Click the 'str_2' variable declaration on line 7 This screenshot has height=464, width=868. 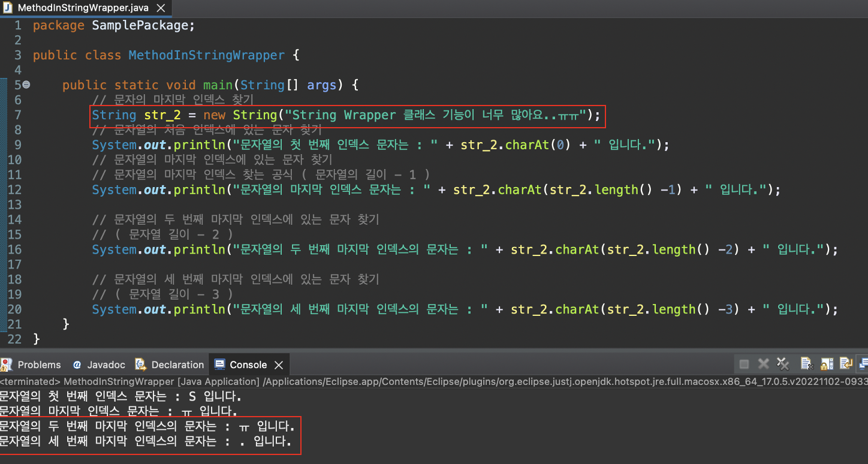point(162,115)
